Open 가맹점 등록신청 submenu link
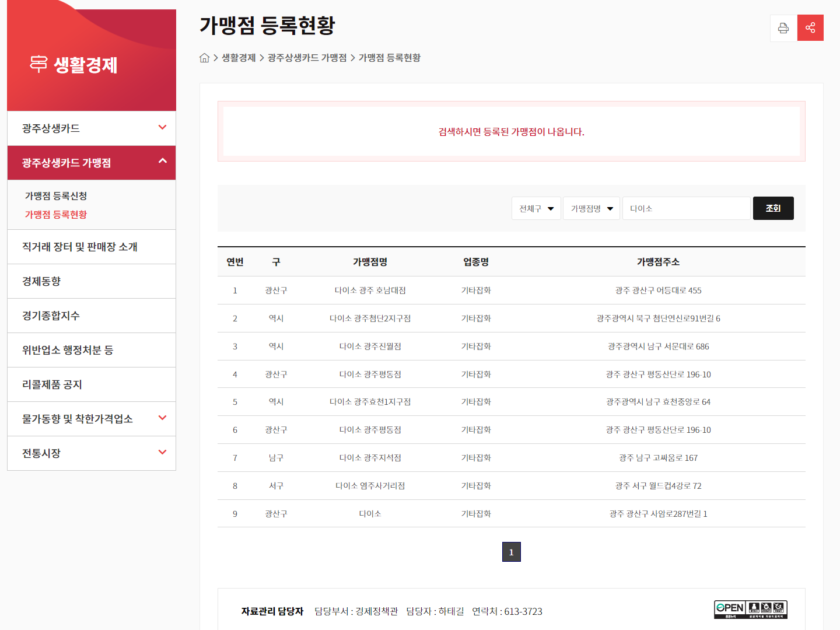The width and height of the screenshot is (840, 630). point(56,196)
